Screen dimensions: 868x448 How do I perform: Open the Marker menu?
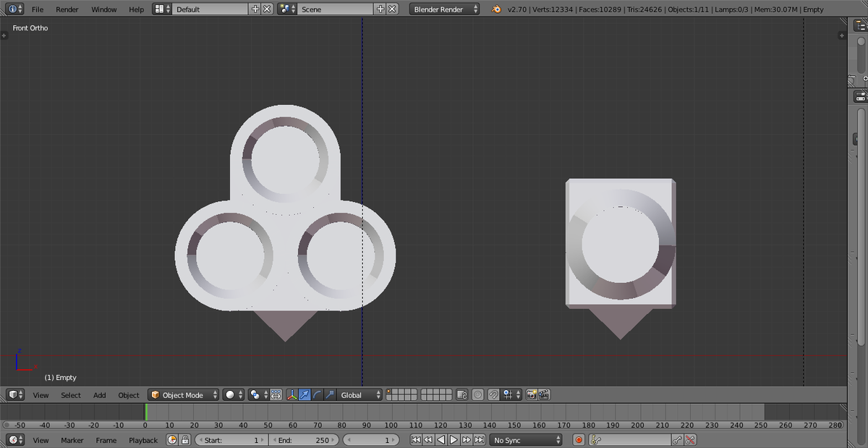(x=72, y=440)
